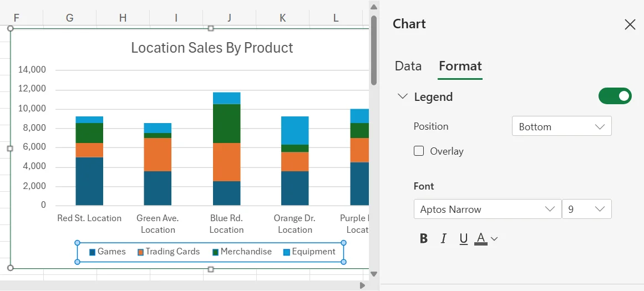Select column header G
The width and height of the screenshot is (644, 291).
70,17
